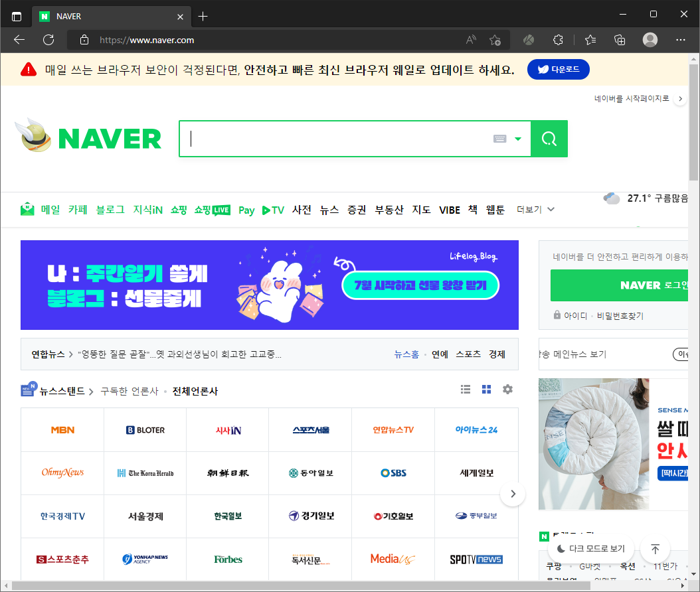
Task: Click the scroll-to-top arrow button
Action: 655,549
